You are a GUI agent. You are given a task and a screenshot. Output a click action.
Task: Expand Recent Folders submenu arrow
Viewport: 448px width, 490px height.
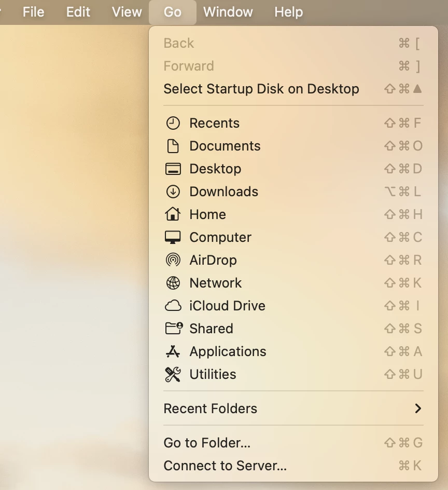(418, 409)
